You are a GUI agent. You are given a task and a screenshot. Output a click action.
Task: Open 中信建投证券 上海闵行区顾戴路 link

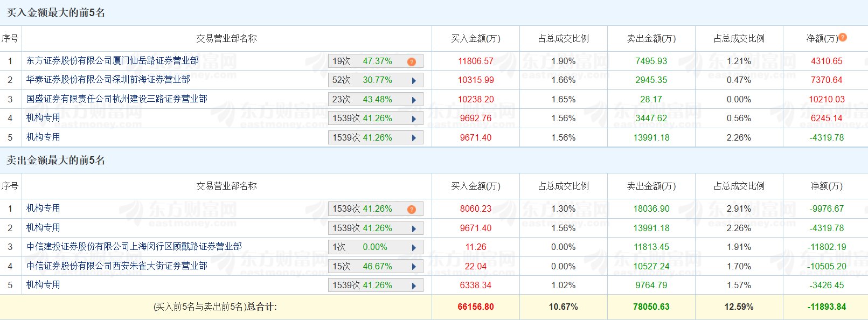[x=134, y=246]
